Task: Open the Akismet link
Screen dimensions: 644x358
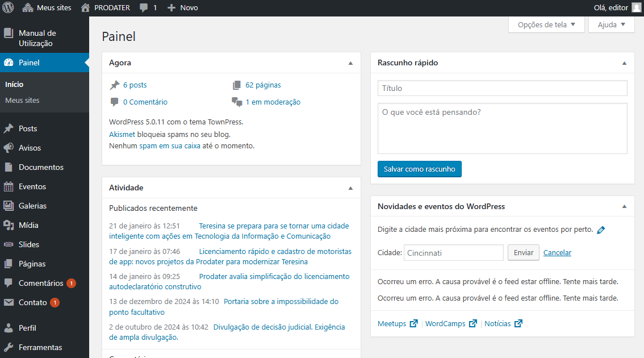Action: (x=122, y=135)
